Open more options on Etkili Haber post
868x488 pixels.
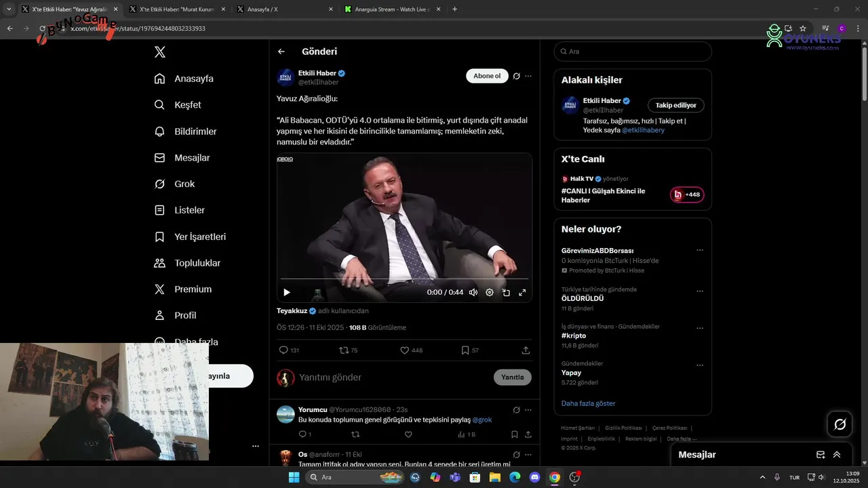point(528,76)
